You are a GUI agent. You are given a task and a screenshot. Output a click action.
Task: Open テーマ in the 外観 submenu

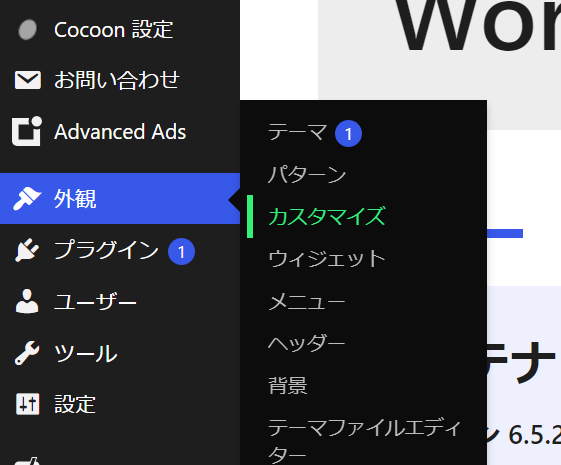coord(298,132)
